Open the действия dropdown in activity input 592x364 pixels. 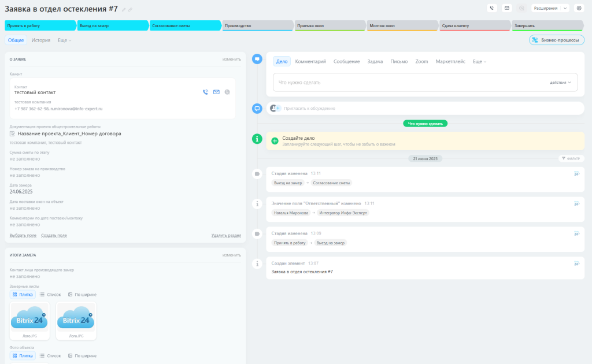(560, 83)
